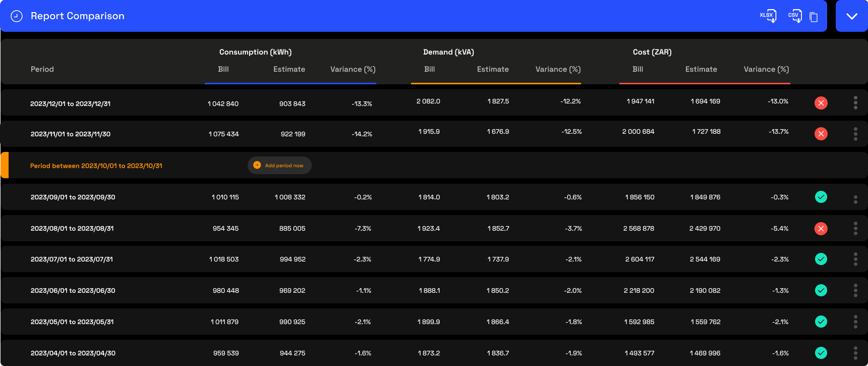The image size is (868, 366).
Task: Click cost estimate value 2 544 169
Action: (705, 259)
